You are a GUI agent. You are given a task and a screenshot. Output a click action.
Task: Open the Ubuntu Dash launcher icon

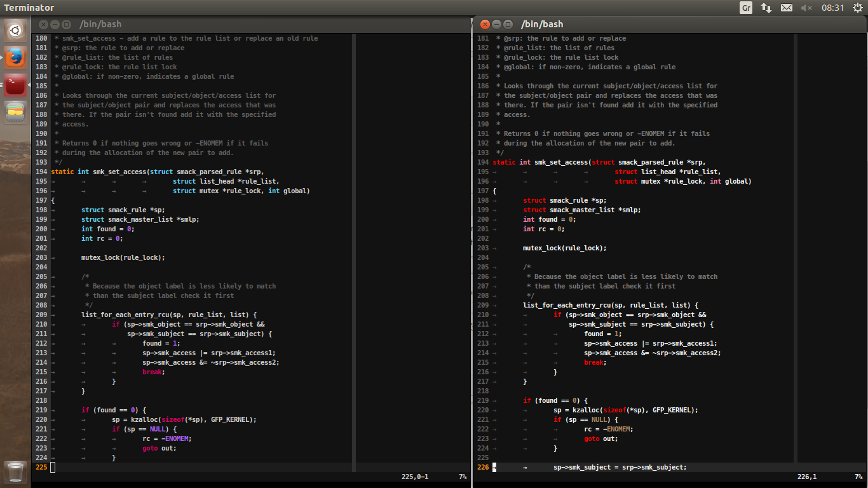point(15,30)
